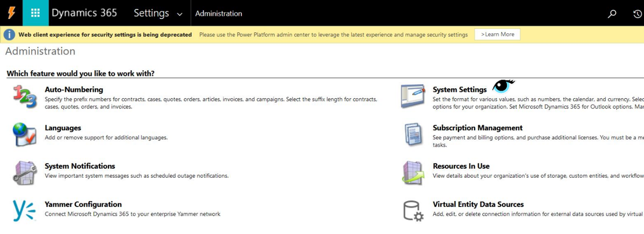The width and height of the screenshot is (644, 234).
Task: Click the Virtual Entity Data Sources icon
Action: point(413,211)
